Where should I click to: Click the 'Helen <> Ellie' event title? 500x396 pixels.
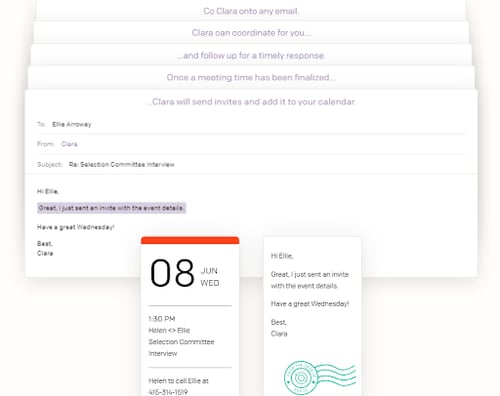[169, 330]
